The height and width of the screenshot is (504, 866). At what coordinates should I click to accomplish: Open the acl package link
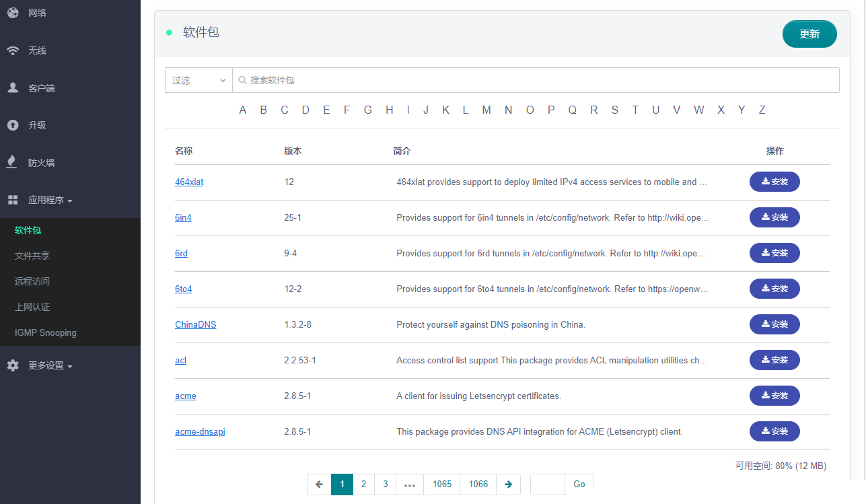(180, 360)
